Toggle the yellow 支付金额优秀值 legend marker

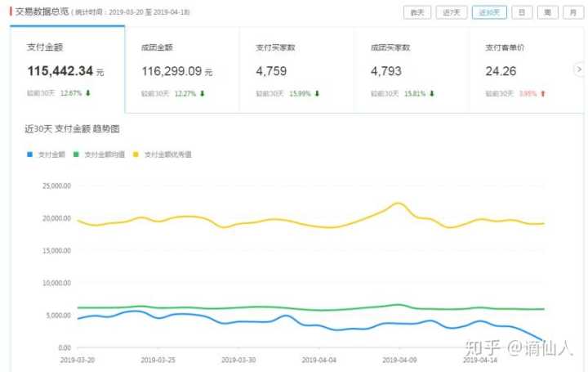[136, 154]
